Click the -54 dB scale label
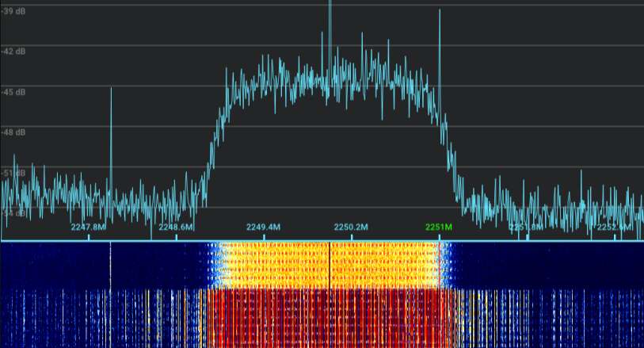644x348 pixels. tap(14, 213)
